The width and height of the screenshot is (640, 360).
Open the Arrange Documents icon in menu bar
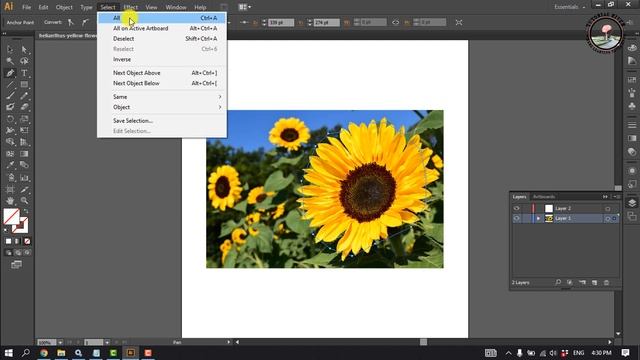tap(244, 7)
